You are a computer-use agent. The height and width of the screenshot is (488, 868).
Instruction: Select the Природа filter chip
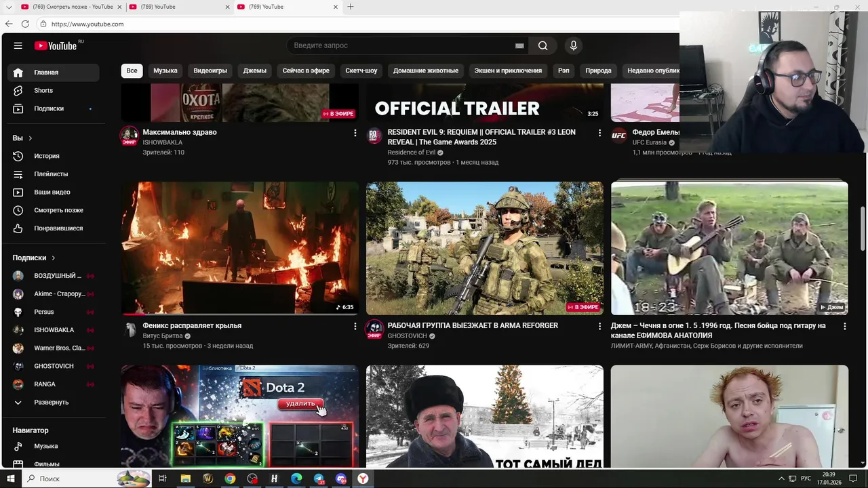pos(598,70)
